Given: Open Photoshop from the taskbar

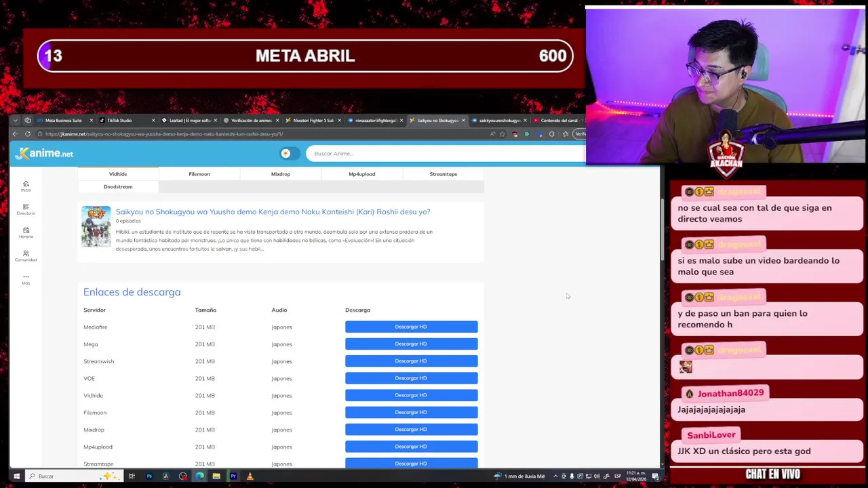Looking at the screenshot, I should tap(149, 476).
